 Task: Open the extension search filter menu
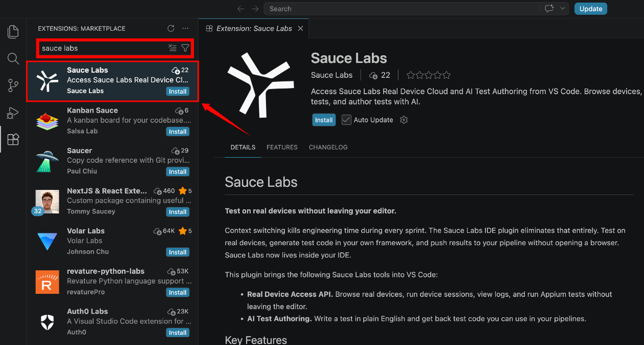click(x=185, y=48)
